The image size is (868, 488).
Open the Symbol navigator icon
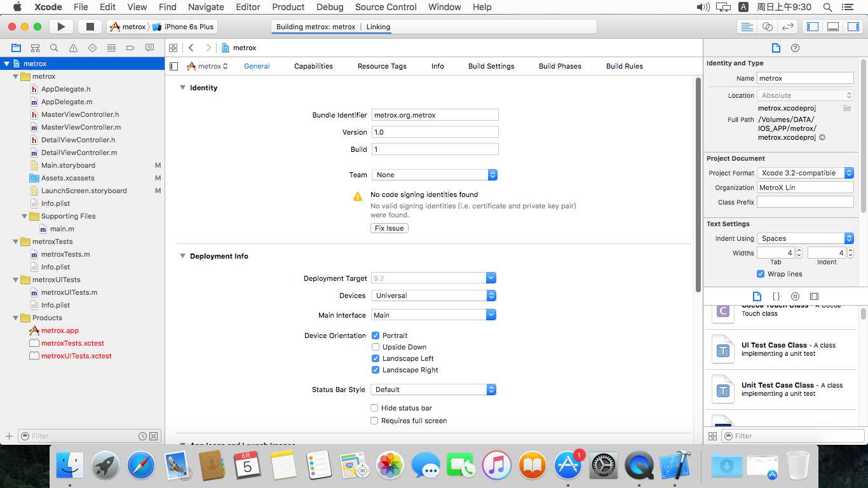point(35,48)
